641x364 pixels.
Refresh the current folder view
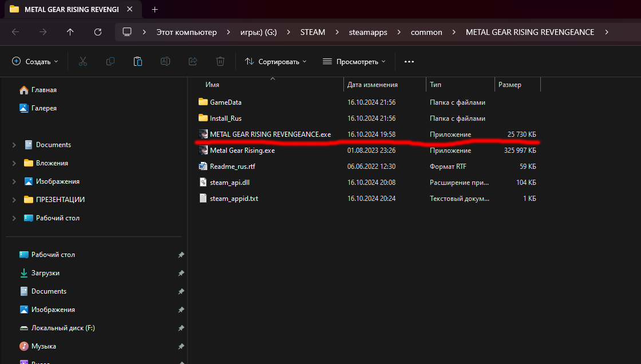[98, 32]
